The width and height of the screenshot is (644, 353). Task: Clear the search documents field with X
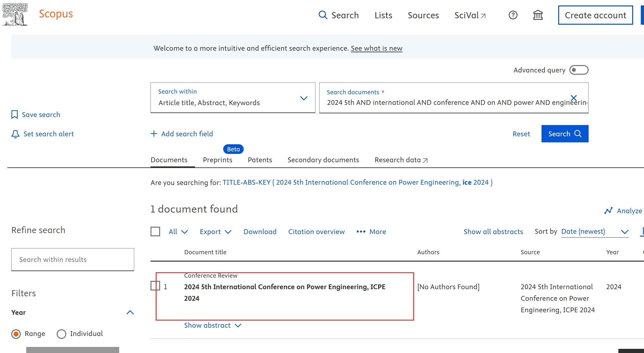[574, 98]
